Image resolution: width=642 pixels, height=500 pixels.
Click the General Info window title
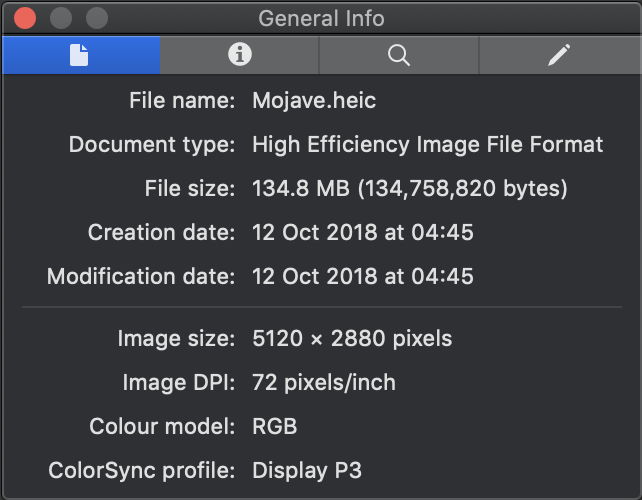[321, 19]
